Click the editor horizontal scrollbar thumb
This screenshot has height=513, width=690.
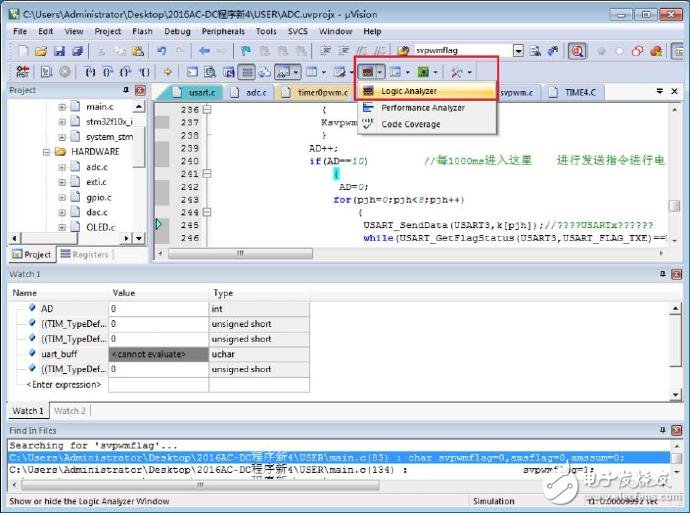pos(240,253)
